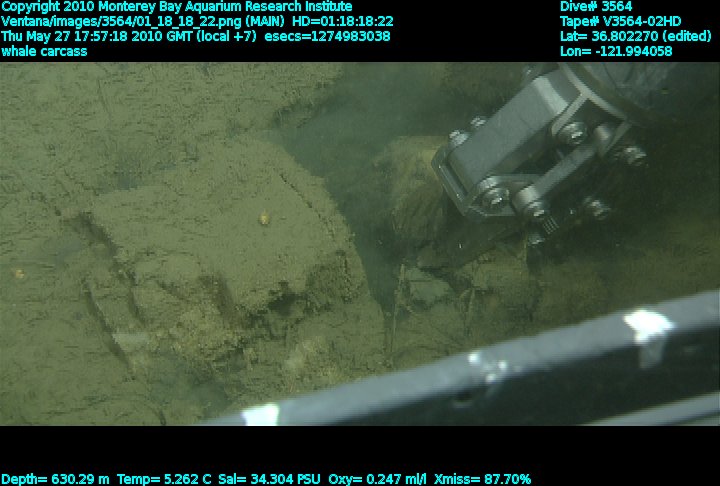
Task: Click the HD=01:18:18:22 timecode
Action: point(343,22)
